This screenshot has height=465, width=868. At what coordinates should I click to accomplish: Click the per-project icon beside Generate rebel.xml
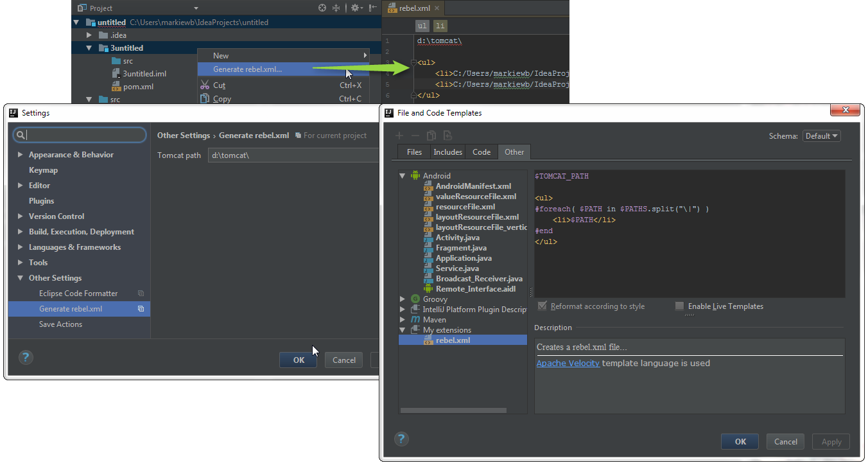(x=141, y=309)
